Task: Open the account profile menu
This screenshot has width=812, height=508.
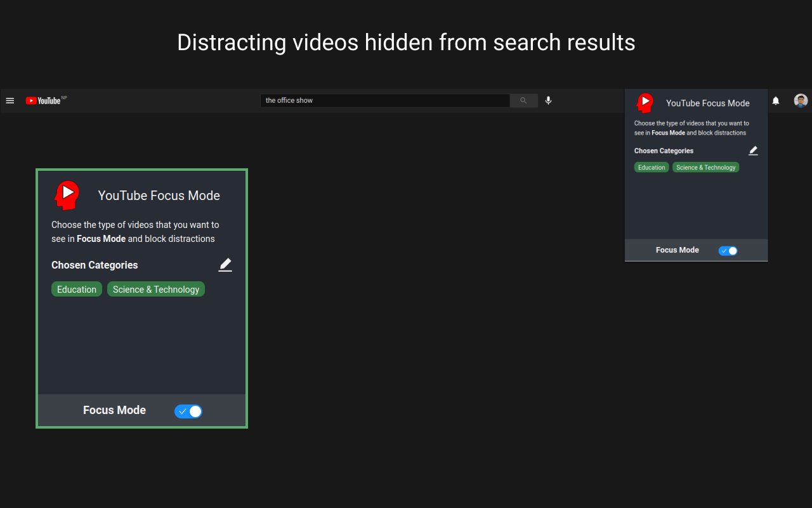Action: coord(800,100)
